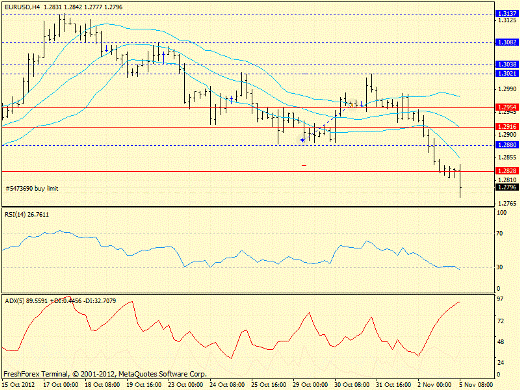Select the blue arrow marker below 29 Oct candles

[x=302, y=140]
